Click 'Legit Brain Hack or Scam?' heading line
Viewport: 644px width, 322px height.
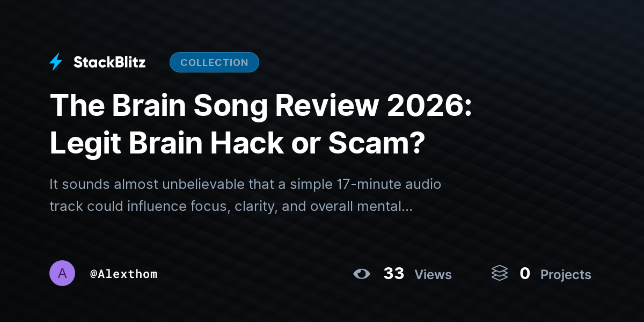237,143
